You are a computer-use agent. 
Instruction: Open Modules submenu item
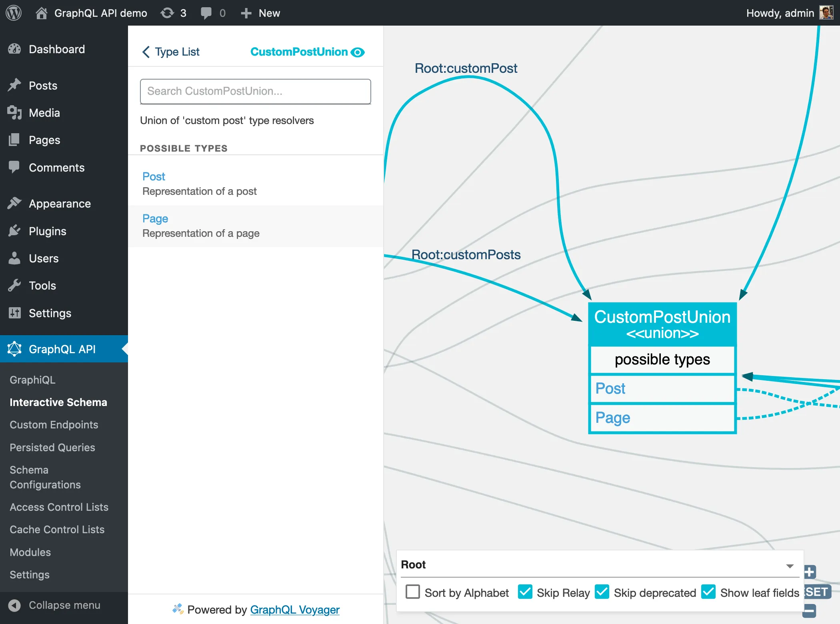pyautogui.click(x=30, y=552)
